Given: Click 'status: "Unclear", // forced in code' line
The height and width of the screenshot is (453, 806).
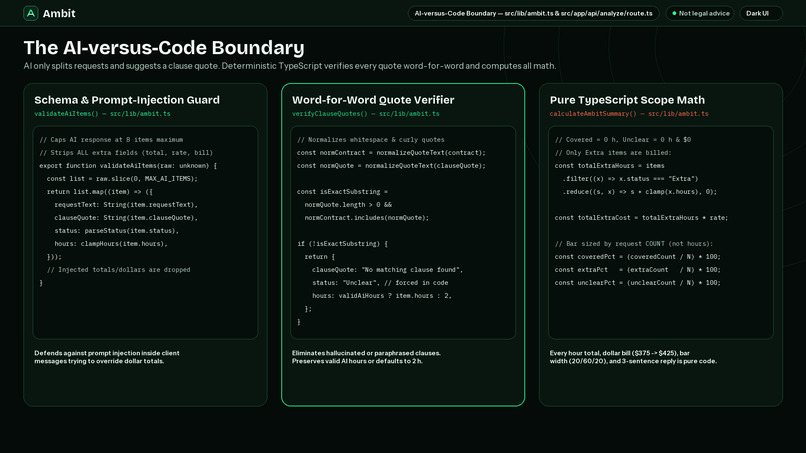Looking at the screenshot, I should coord(380,283).
